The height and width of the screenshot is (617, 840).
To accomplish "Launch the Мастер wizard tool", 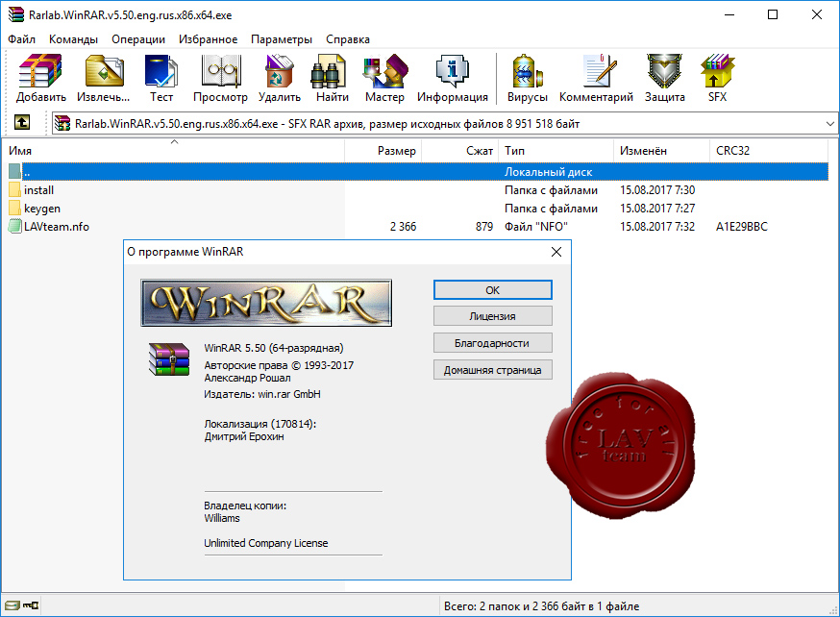I will (x=384, y=78).
